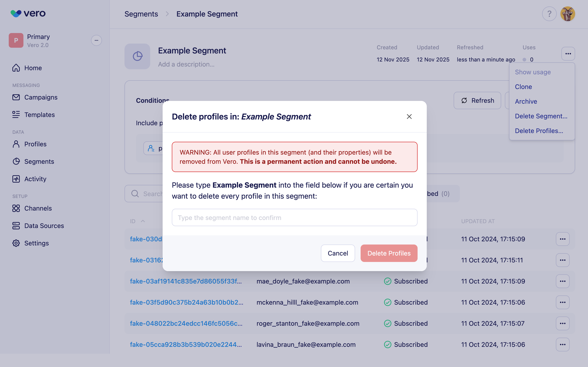The height and width of the screenshot is (367, 588).
Task: Select the Profiles icon under Data
Action: click(x=16, y=144)
